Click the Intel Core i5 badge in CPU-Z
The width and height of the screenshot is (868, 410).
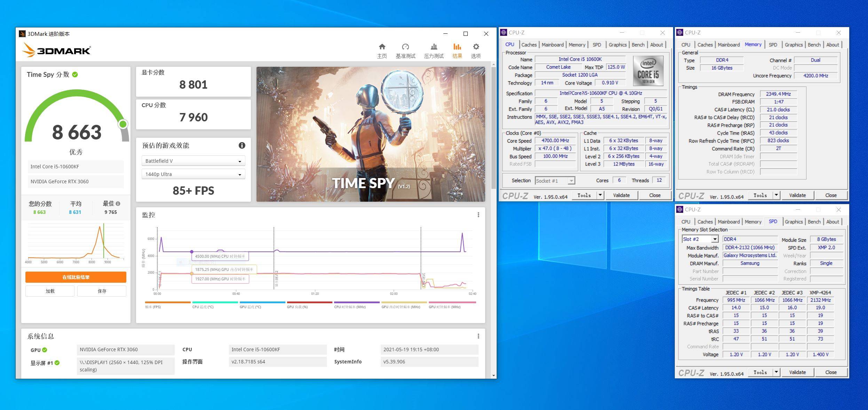[x=648, y=71]
